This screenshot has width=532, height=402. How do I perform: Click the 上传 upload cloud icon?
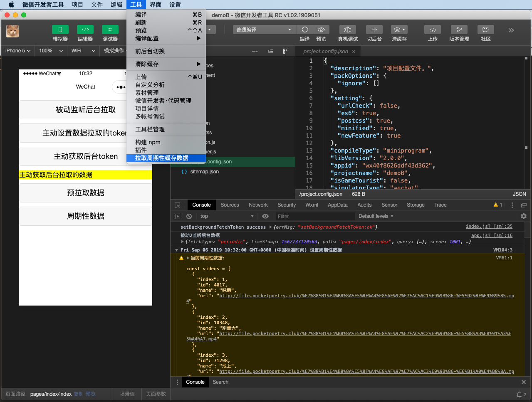[433, 30]
